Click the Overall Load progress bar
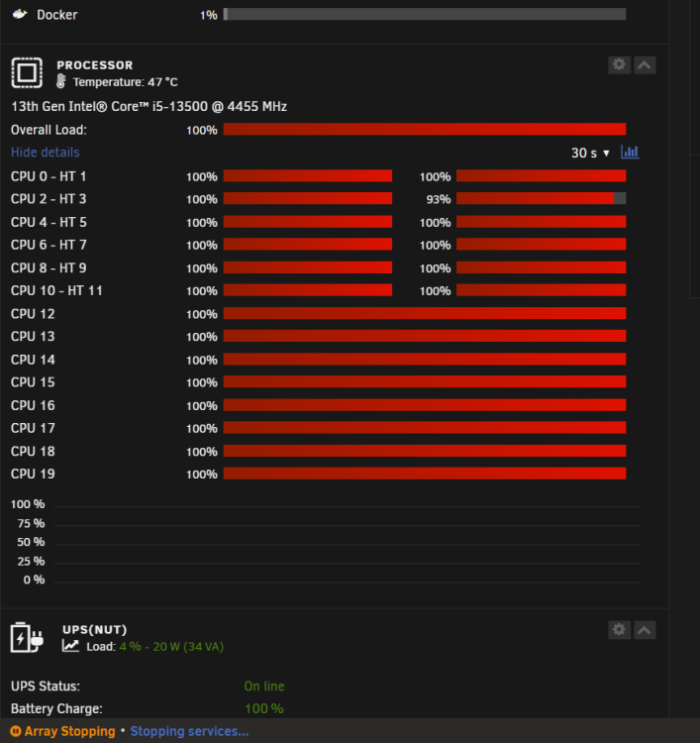 tap(425, 129)
